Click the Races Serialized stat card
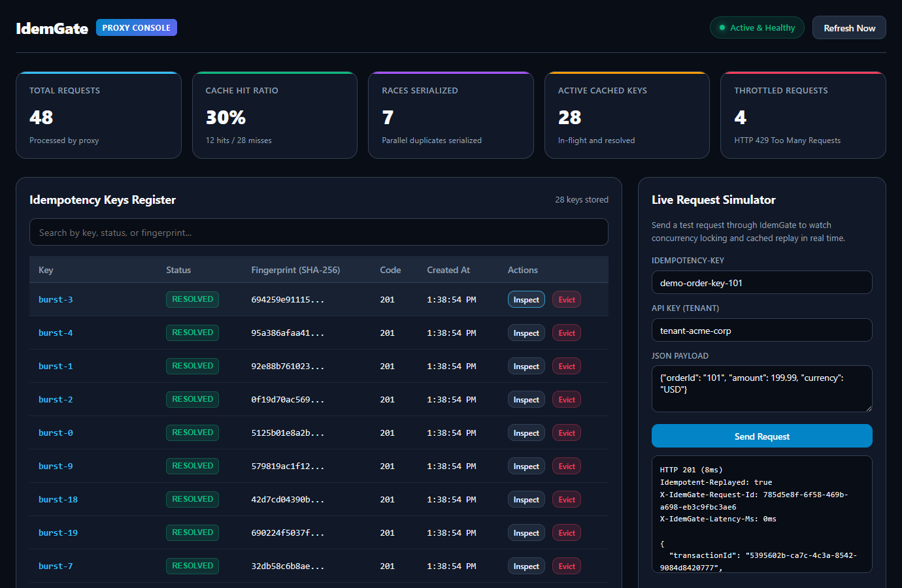Viewport: 902px width, 588px height. coord(451,115)
